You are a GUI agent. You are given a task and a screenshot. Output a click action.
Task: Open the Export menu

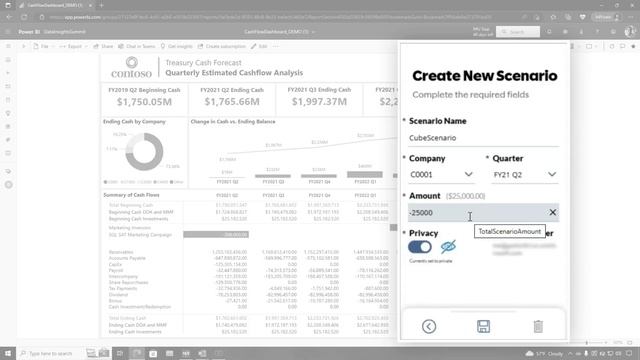pos(73,47)
